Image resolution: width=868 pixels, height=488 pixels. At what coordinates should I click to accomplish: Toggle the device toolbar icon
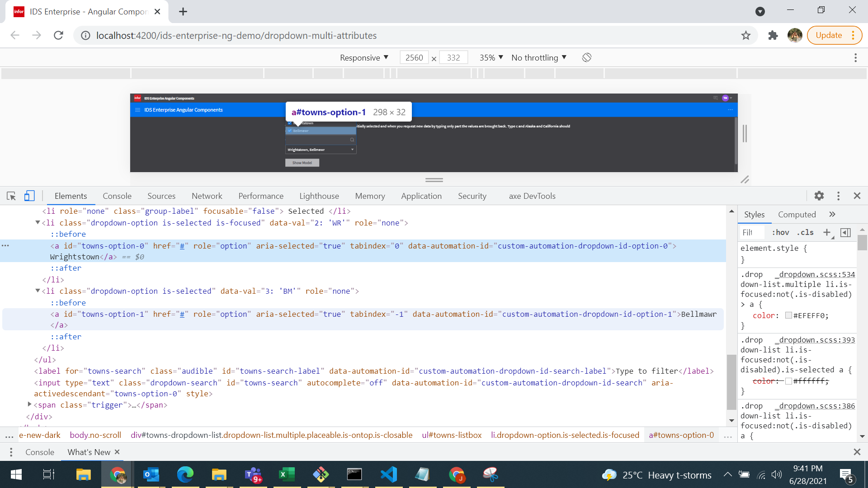click(x=29, y=196)
